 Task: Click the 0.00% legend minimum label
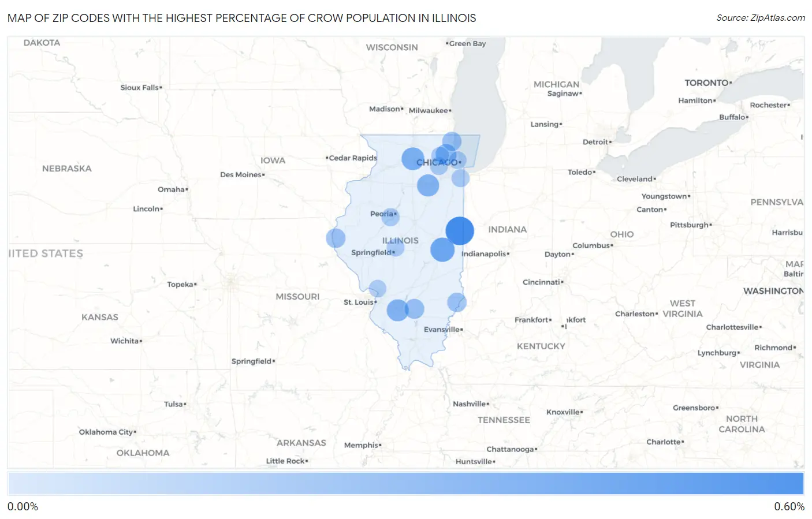pos(23,506)
